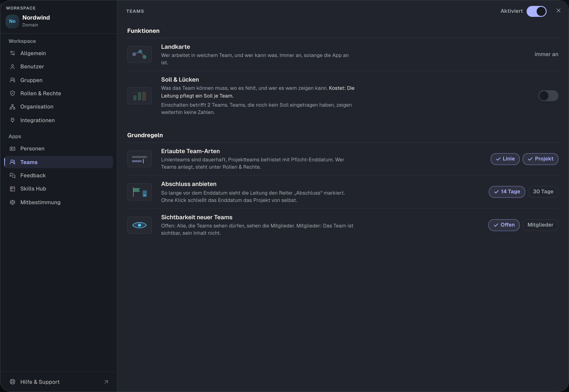Open the Skills Hub app settings

58,189
